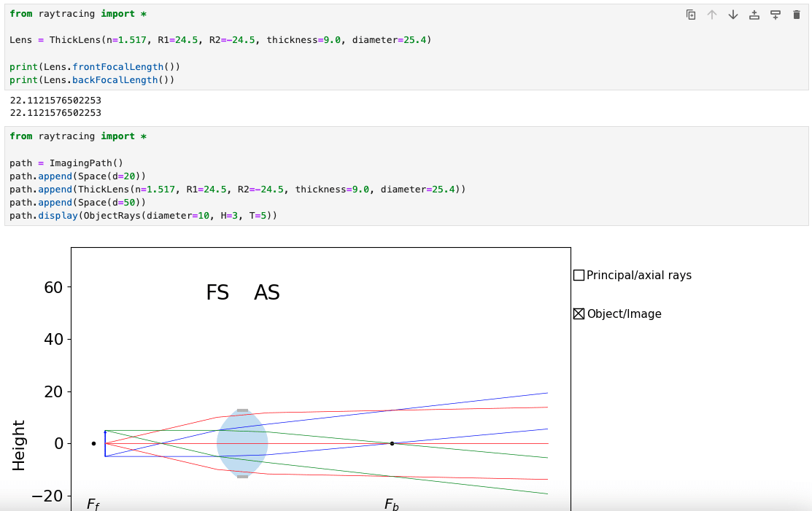Screen dimensions: 812x511
Task: Click the blue object arrow in the plot
Action: point(105,443)
